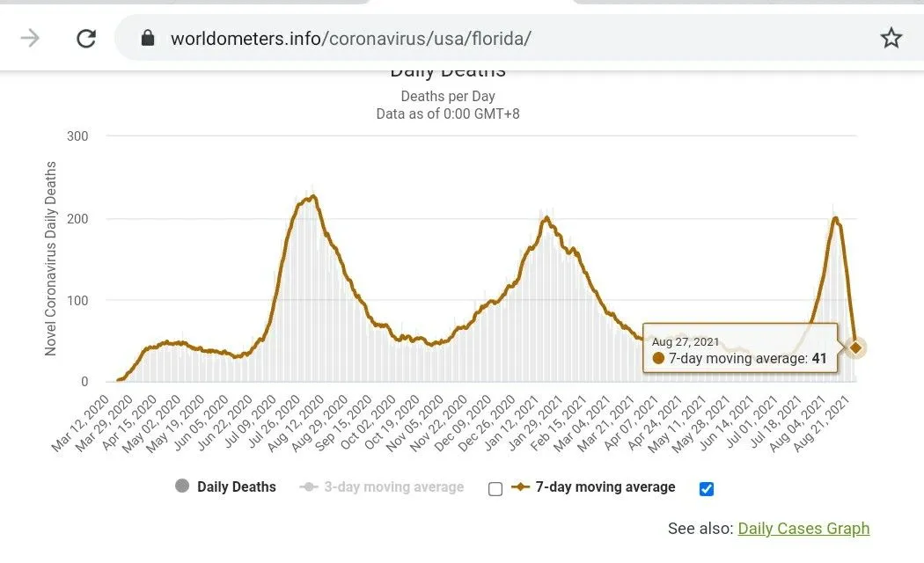Click the gray Daily Deaths legend circle

(182, 486)
